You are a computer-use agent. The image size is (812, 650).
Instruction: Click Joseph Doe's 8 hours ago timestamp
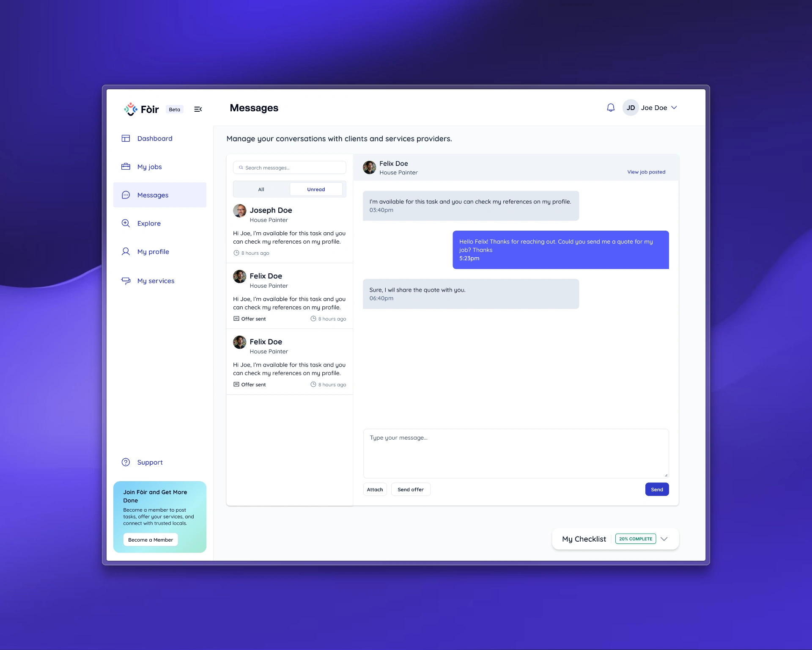coord(255,253)
